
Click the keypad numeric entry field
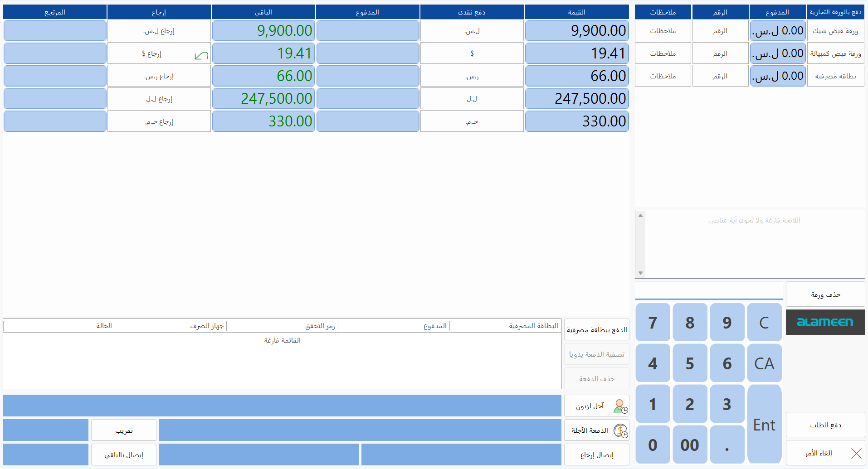[x=708, y=290]
